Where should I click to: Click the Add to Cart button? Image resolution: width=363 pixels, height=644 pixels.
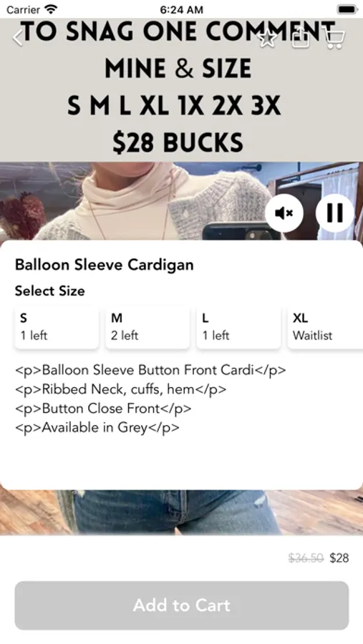182,605
